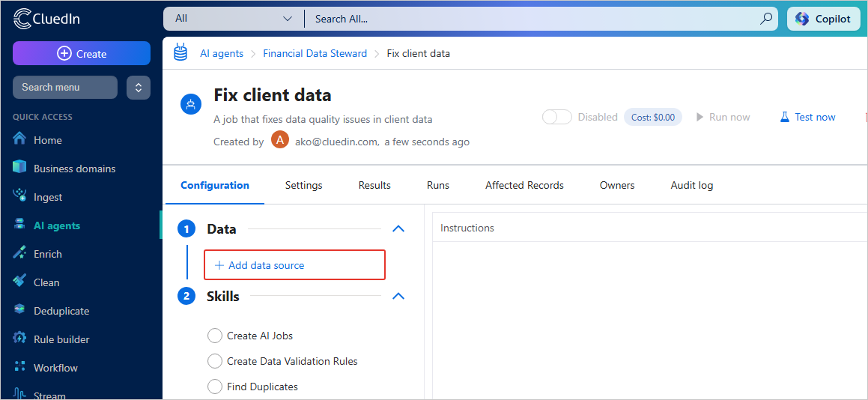This screenshot has width=868, height=400.
Task: Click the Copilot logo icon
Action: [801, 19]
